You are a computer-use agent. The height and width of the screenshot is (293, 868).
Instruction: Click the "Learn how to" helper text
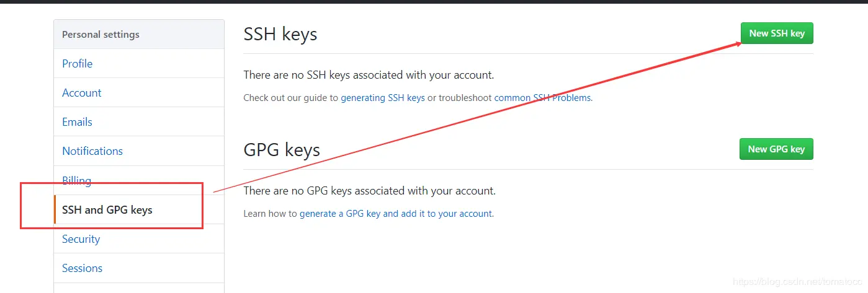click(x=271, y=214)
